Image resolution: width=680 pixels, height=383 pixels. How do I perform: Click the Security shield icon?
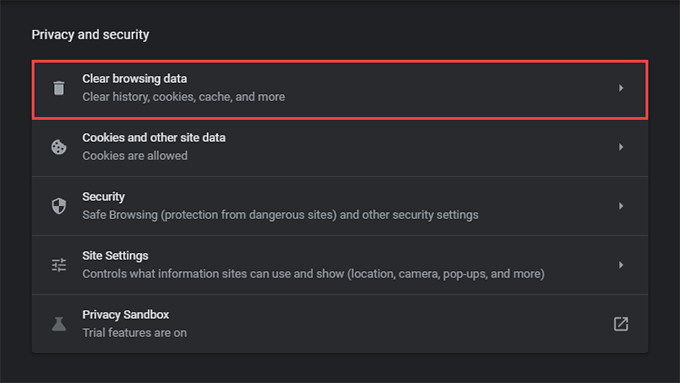click(59, 206)
